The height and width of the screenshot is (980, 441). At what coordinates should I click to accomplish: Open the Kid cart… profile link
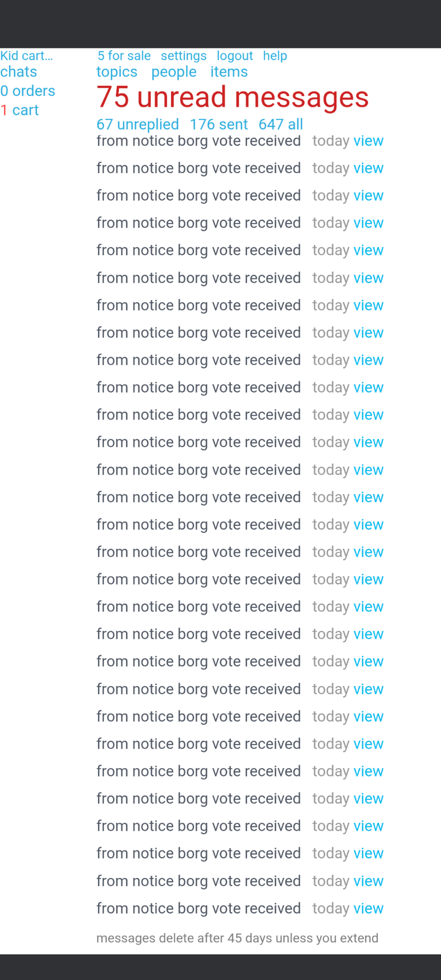tap(26, 56)
